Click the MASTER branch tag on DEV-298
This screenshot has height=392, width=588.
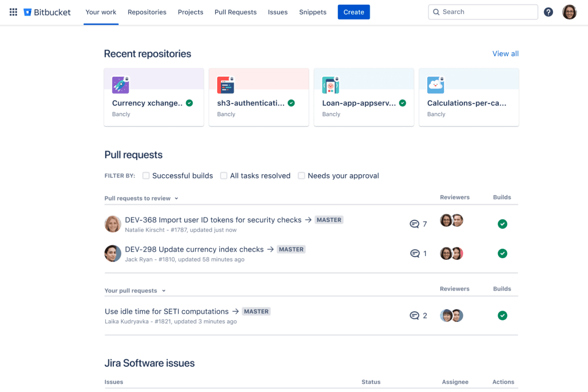pyautogui.click(x=291, y=249)
